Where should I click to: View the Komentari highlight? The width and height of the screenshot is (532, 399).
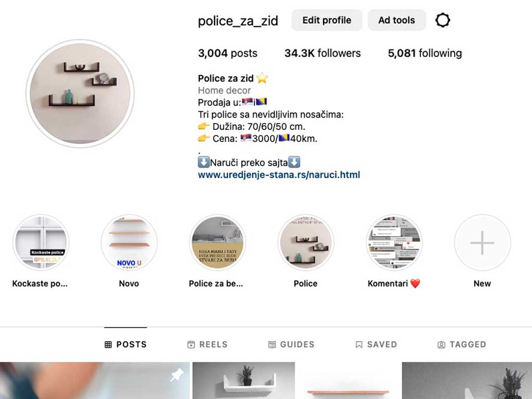(394, 243)
